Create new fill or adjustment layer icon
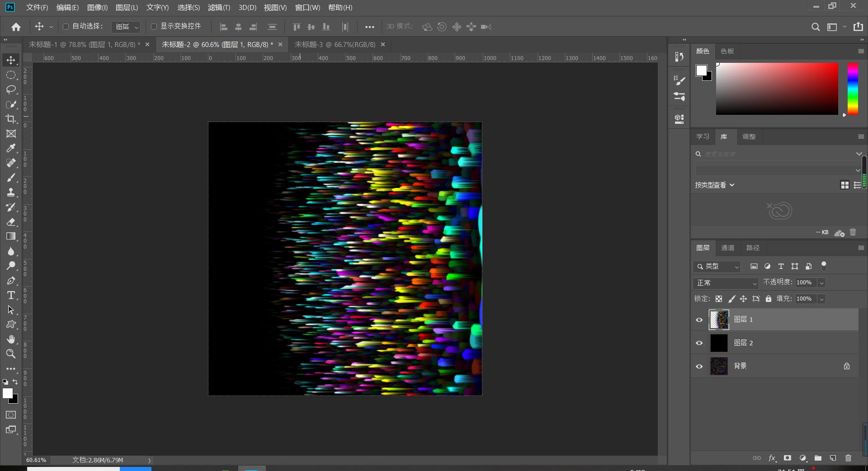 (803, 458)
